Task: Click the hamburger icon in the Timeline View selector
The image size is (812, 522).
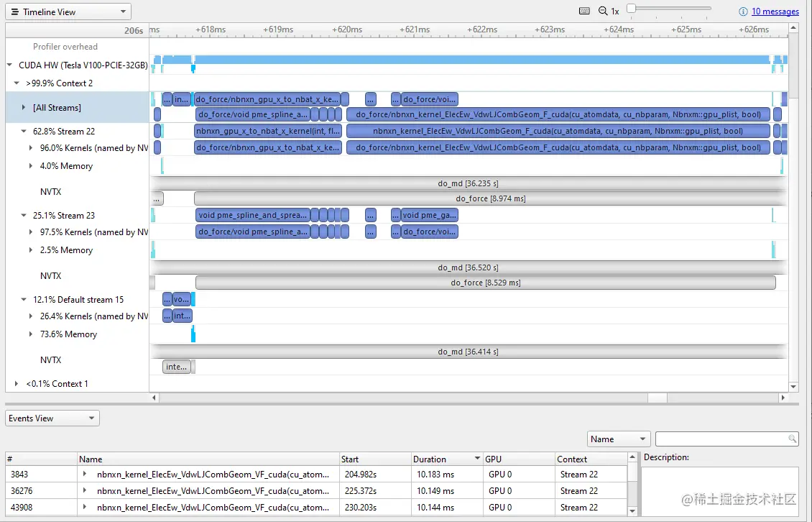Action: tap(14, 11)
